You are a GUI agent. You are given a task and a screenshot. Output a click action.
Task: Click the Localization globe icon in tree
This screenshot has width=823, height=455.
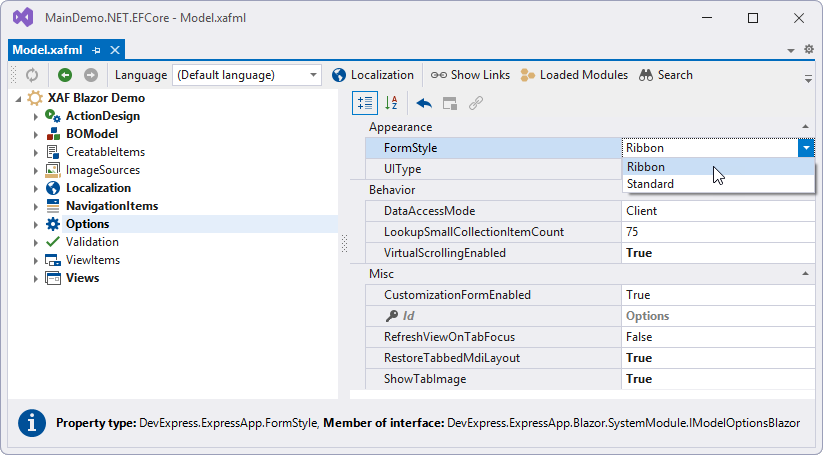point(53,188)
